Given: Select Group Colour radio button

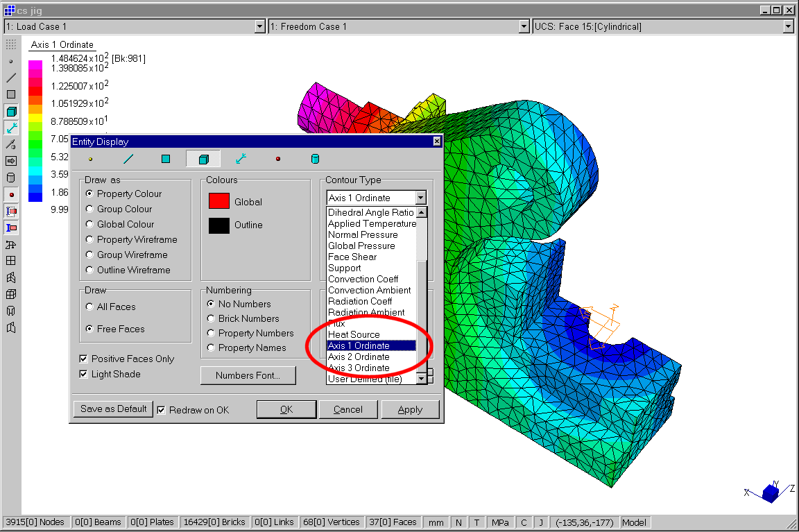Looking at the screenshot, I should [90, 209].
